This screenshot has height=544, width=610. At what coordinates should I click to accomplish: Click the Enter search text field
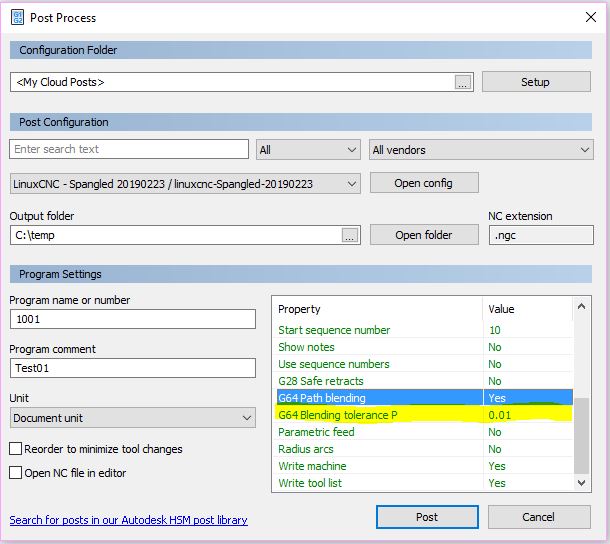[x=129, y=149]
